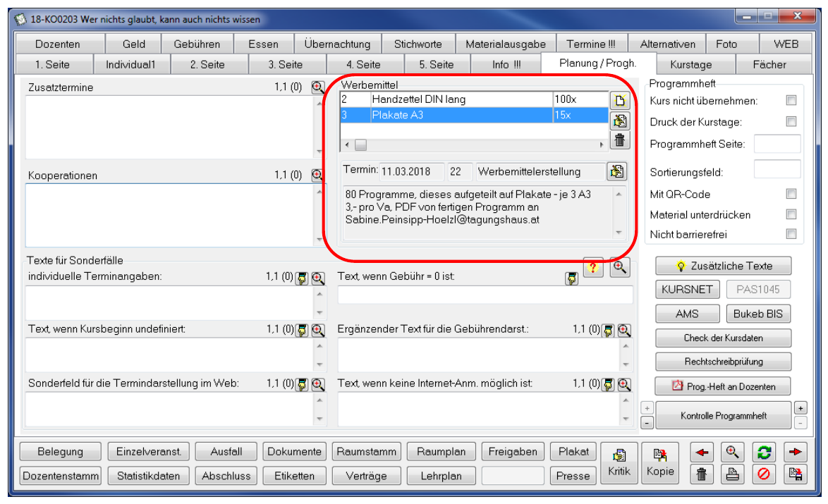Click the Kritik button
Viewport: 828px width, 504px height.
(x=619, y=463)
